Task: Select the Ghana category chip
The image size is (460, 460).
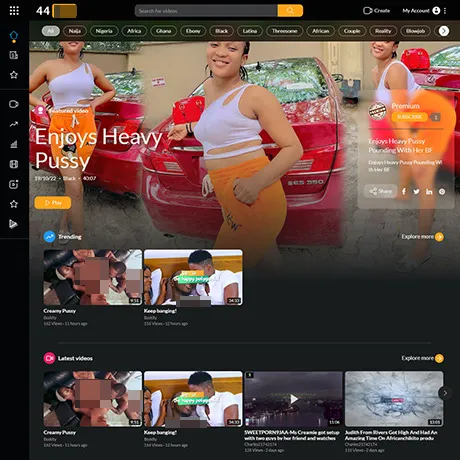Action: pos(163,31)
